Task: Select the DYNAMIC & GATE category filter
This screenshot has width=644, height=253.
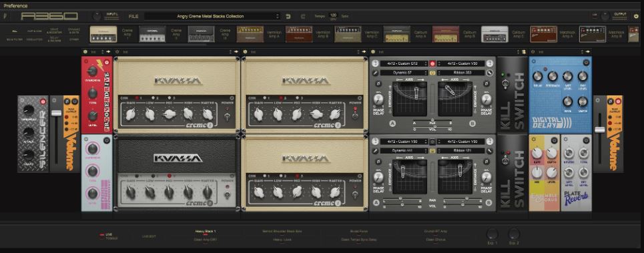Action: (74, 31)
